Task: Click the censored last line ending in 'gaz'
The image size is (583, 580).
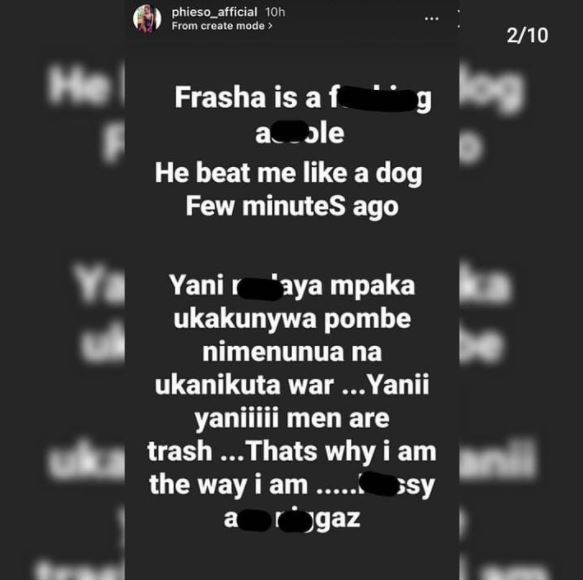Action: click(x=292, y=519)
